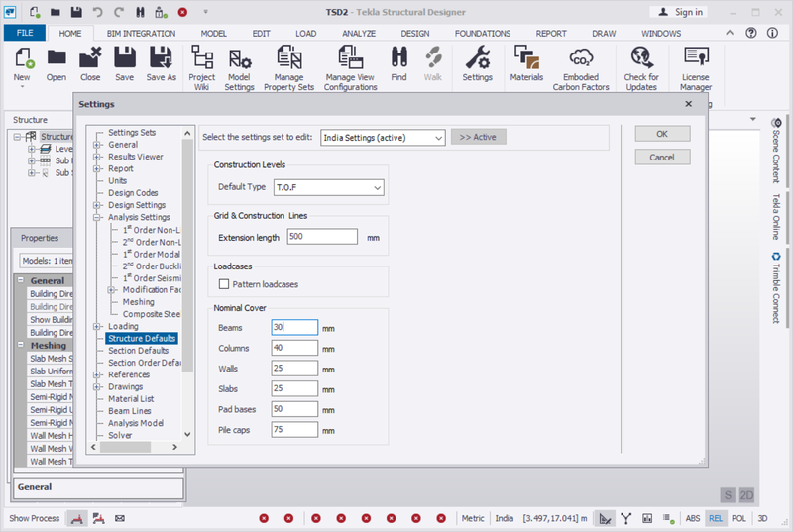Toggle ABS coordinate mode in the status bar
The height and width of the screenshot is (532, 793).
693,518
